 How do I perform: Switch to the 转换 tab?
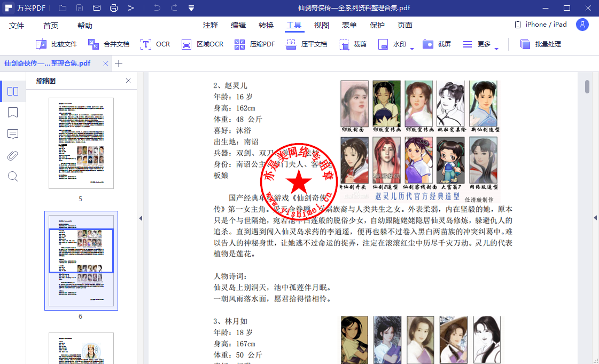266,25
